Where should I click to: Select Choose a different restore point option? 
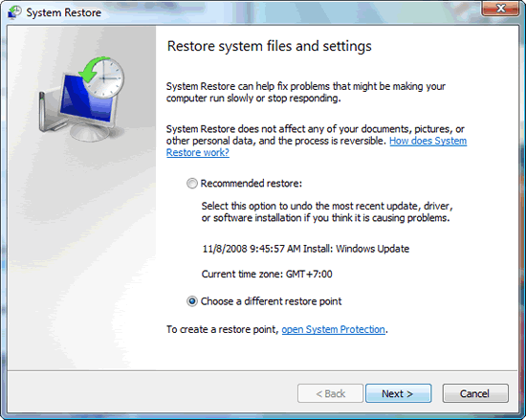pos(192,301)
